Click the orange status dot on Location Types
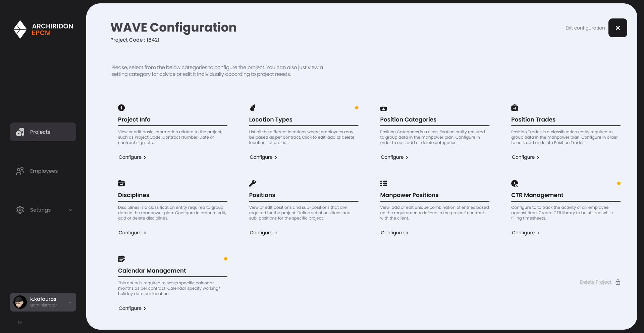 pyautogui.click(x=357, y=108)
